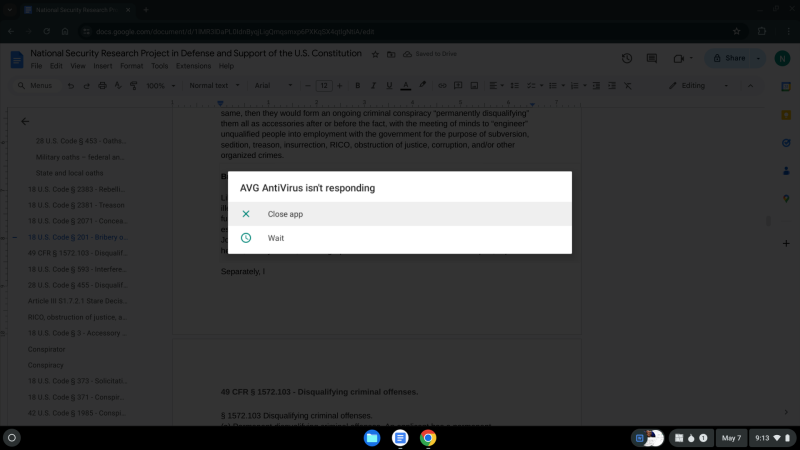The width and height of the screenshot is (800, 450).
Task: Open the 100% zoom dropdown
Action: [160, 86]
